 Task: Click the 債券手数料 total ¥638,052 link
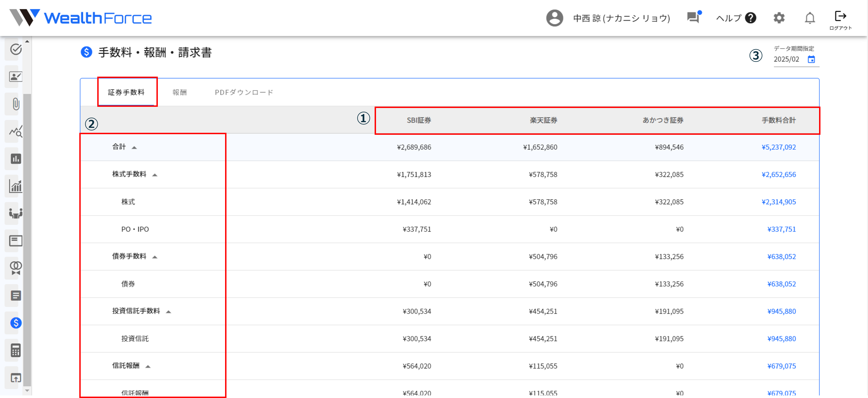781,256
